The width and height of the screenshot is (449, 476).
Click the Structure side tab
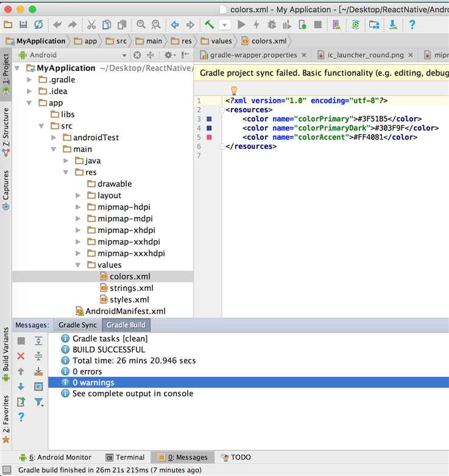[x=5, y=132]
